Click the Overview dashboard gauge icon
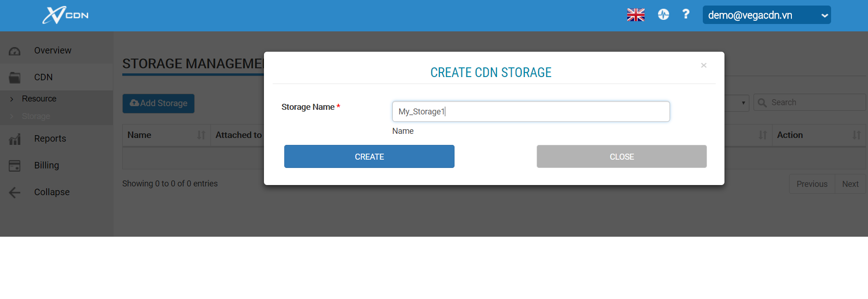Screen dimensions: 868x299 point(15,51)
